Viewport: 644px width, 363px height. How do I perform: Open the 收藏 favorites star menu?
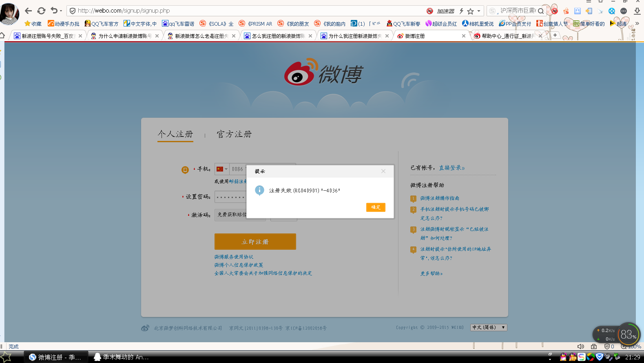tap(33, 24)
